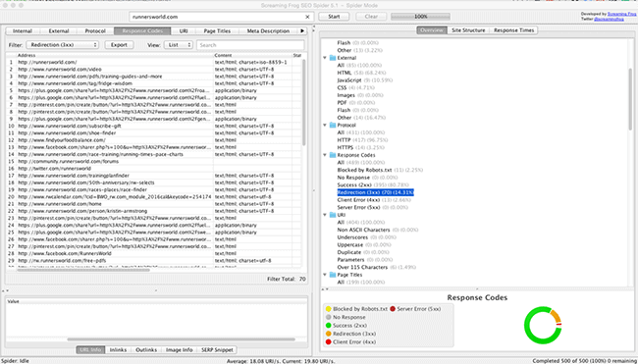Viewport: 638px width, 364px height.
Task: Sort by the Content column header
Action: coord(252,55)
